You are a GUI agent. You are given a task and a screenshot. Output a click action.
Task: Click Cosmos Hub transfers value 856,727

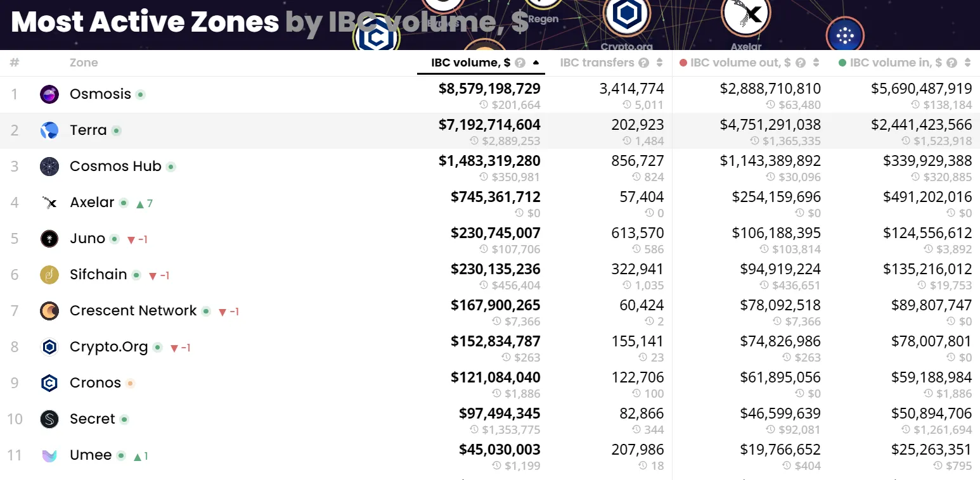[x=638, y=161]
